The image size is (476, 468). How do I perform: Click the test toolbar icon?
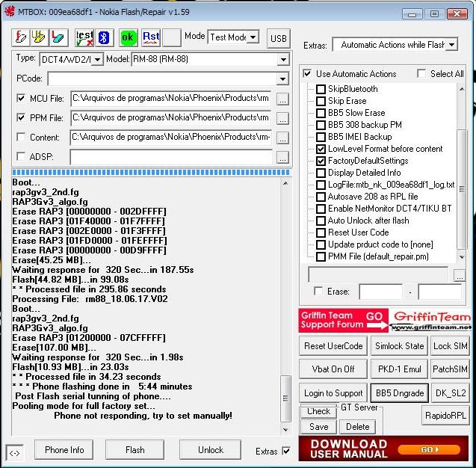84,37
